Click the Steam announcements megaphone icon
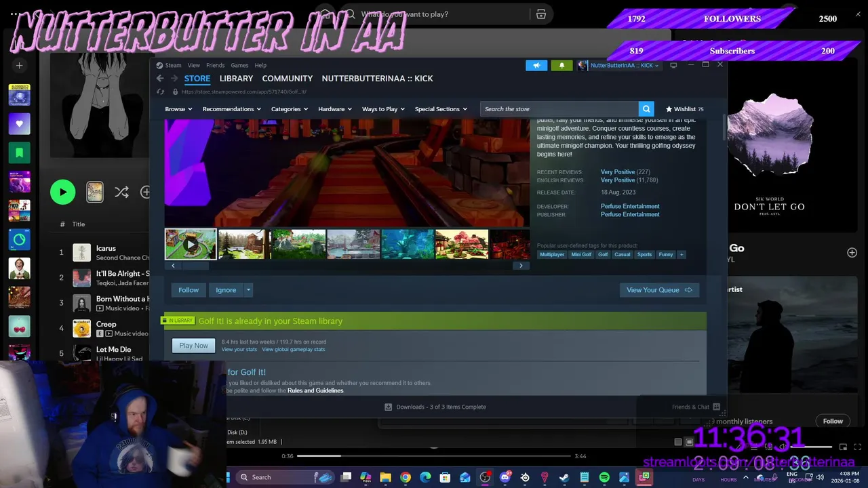Image resolution: width=868 pixels, height=488 pixels. (536, 66)
